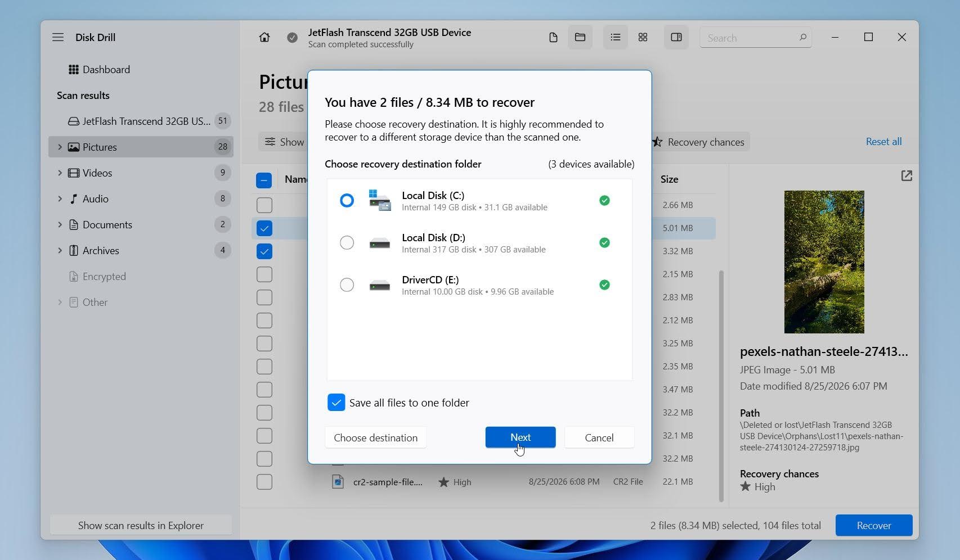Image resolution: width=960 pixels, height=560 pixels.
Task: Expand the Audio category
Action: [60, 198]
